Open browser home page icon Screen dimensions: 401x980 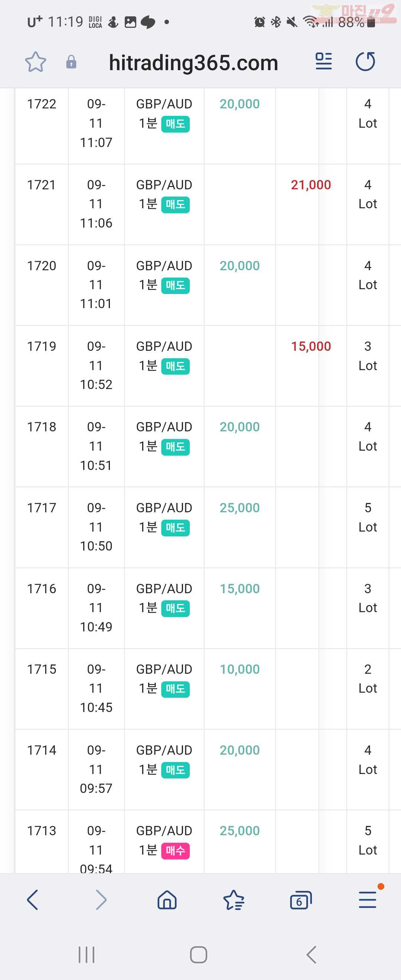(167, 900)
